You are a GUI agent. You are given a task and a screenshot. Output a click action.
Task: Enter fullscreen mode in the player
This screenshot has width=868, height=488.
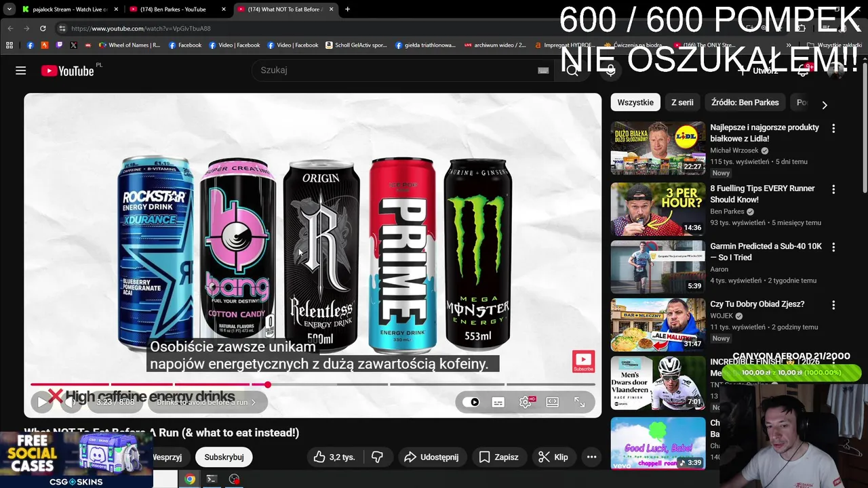point(580,402)
